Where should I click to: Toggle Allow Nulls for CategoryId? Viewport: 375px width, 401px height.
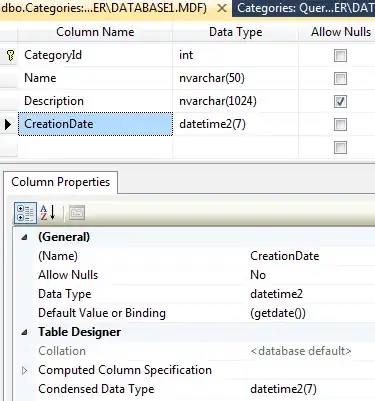(340, 55)
